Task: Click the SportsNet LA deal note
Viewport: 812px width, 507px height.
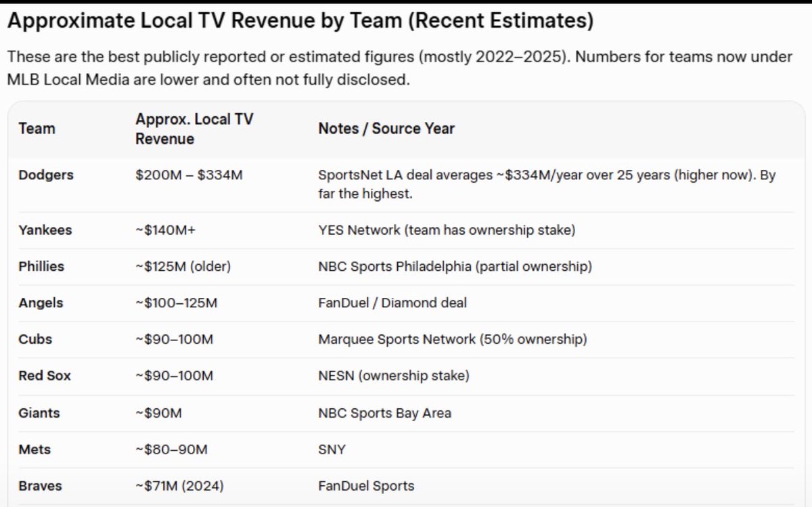Action: [x=547, y=184]
